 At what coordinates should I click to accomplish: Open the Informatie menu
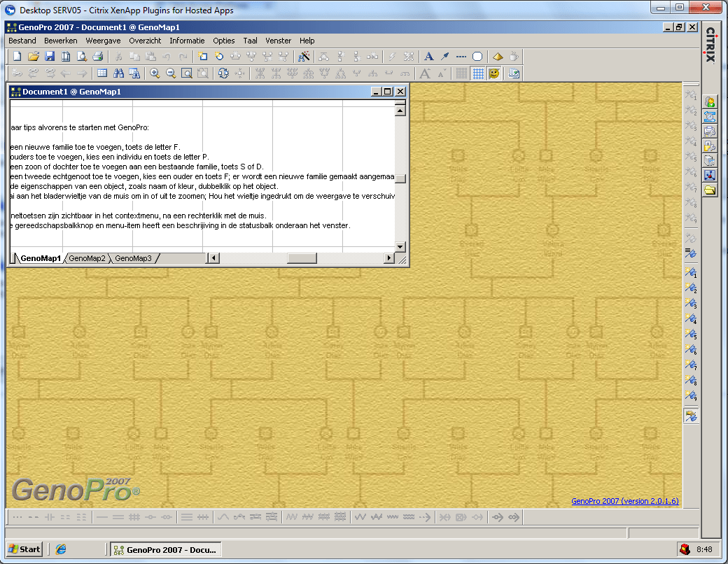187,41
